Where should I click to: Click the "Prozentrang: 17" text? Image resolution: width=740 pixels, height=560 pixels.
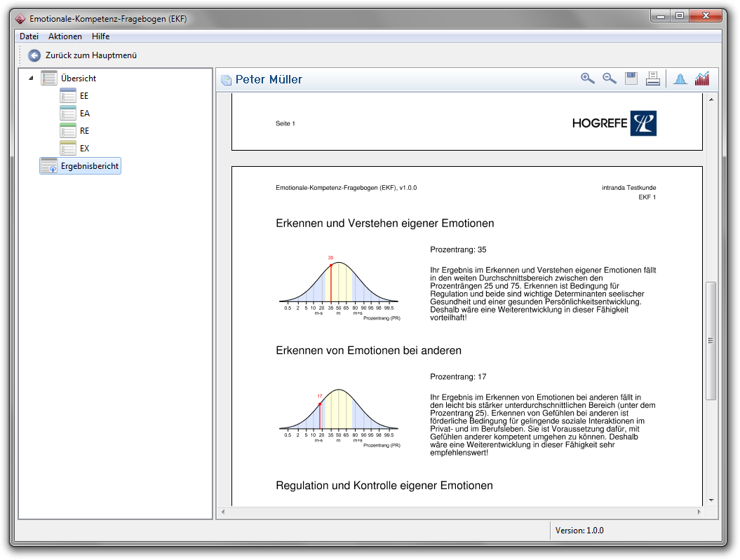[458, 377]
